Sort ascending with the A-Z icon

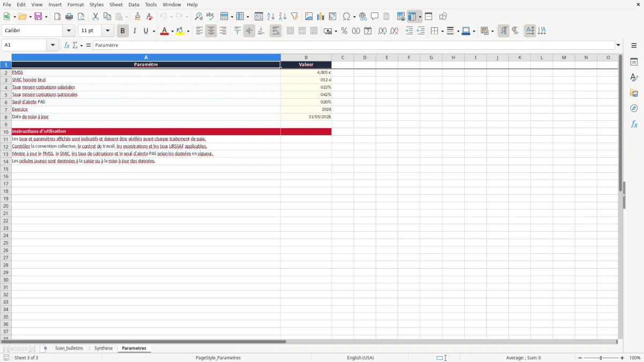[270, 17]
